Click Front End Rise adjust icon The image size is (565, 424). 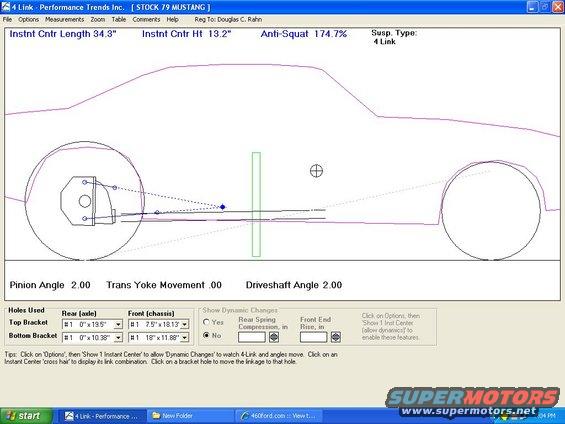pyautogui.click(x=335, y=337)
